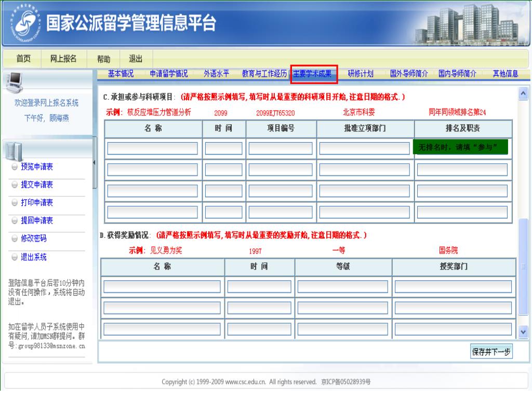532x399 pixels.
Task: Open the 帮助 menu item
Action: (x=103, y=59)
